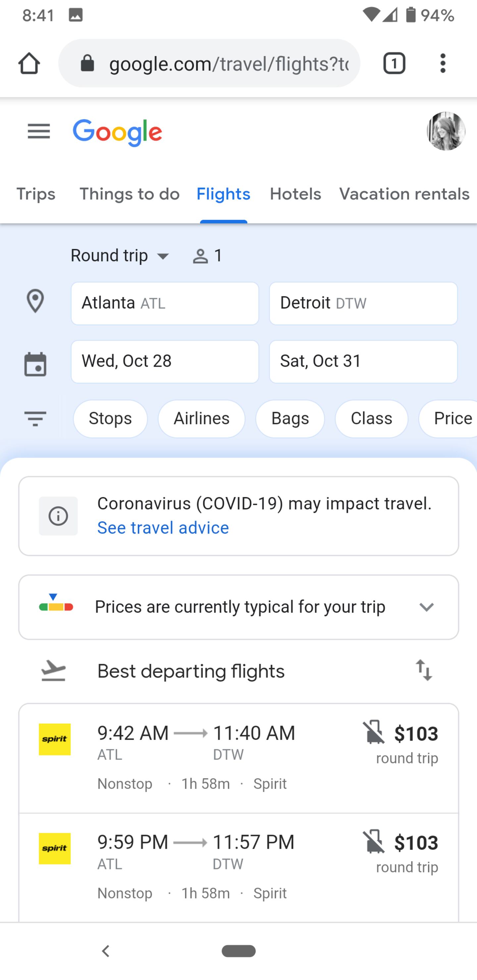This screenshot has width=477, height=980.
Task: Change the Sat, Oct 31 return date
Action: (x=363, y=362)
